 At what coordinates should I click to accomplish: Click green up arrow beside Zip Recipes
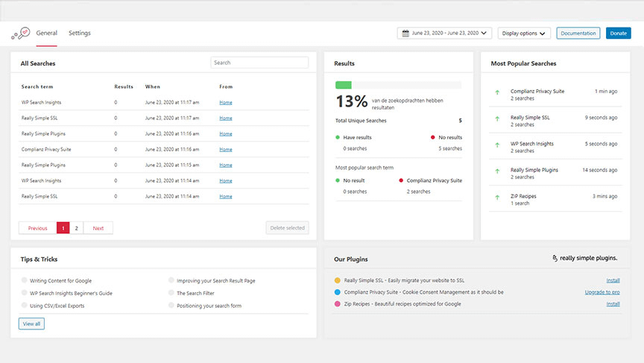(x=497, y=198)
